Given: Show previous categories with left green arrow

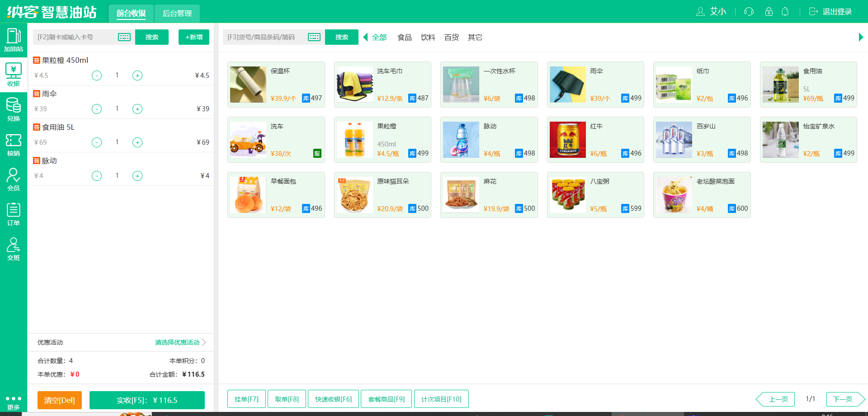Looking at the screenshot, I should 366,37.
